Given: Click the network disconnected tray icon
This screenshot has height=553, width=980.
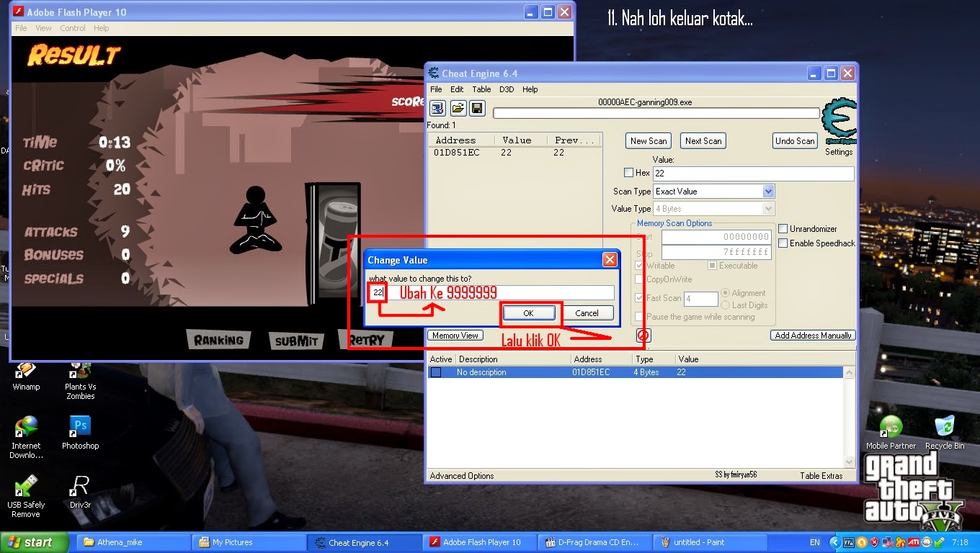Looking at the screenshot, I should pyautogui.click(x=887, y=542).
